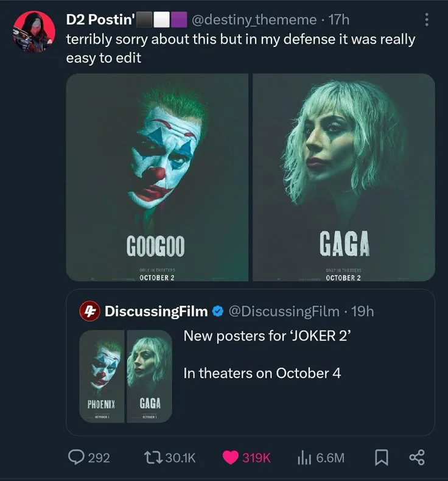The image size is (448, 481).
Task: Toggle the pink heart like button
Action: [231, 457]
